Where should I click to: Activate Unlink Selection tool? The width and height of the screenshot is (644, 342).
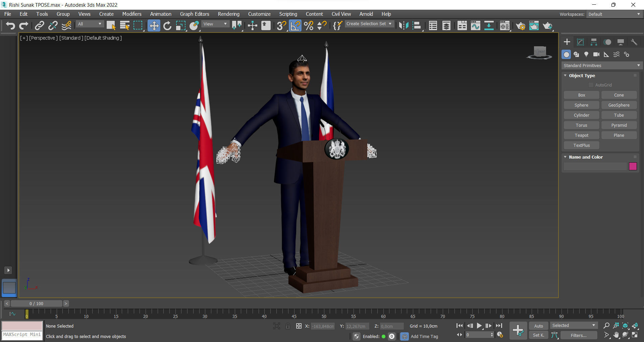coord(53,26)
